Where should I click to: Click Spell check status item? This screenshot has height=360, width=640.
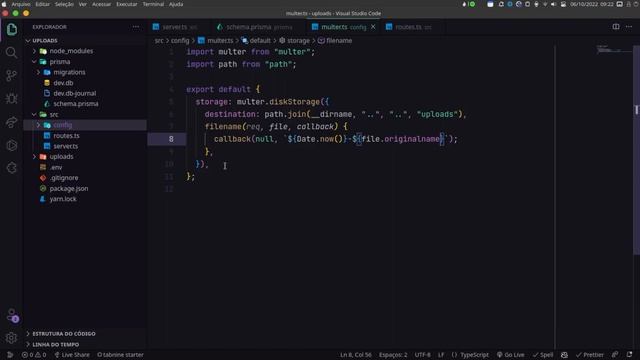pyautogui.click(x=542, y=355)
